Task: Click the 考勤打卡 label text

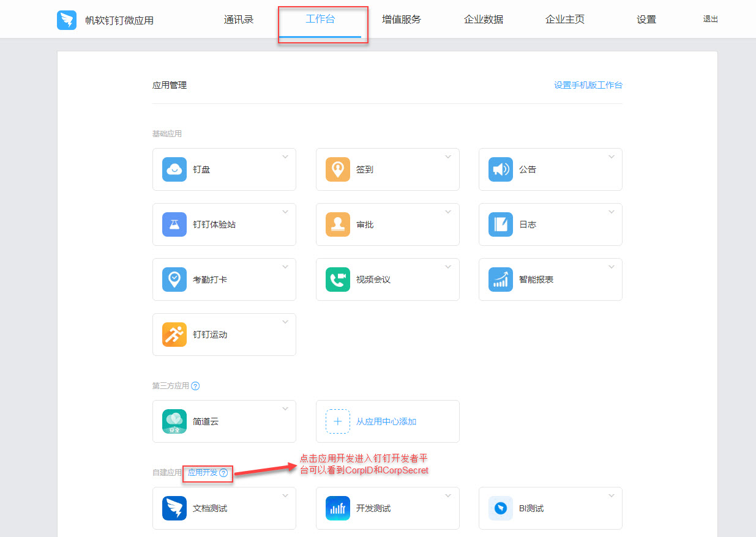Action: pos(210,280)
